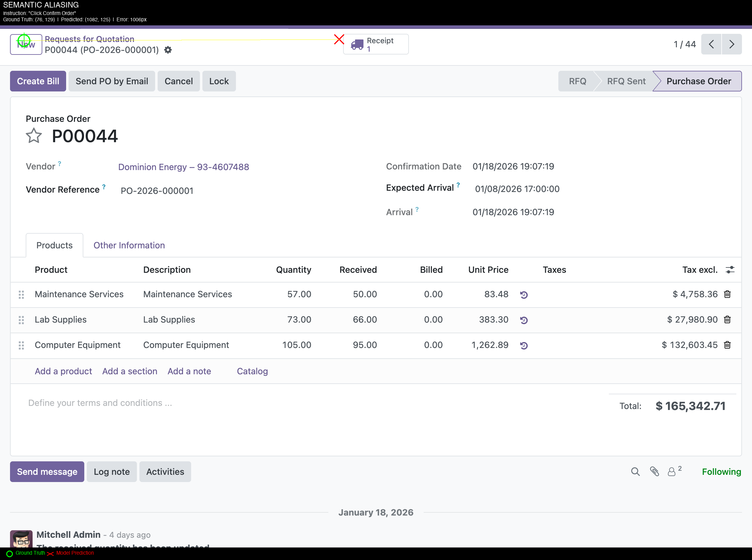Toggle the favorite star next to P00044

pyautogui.click(x=34, y=136)
